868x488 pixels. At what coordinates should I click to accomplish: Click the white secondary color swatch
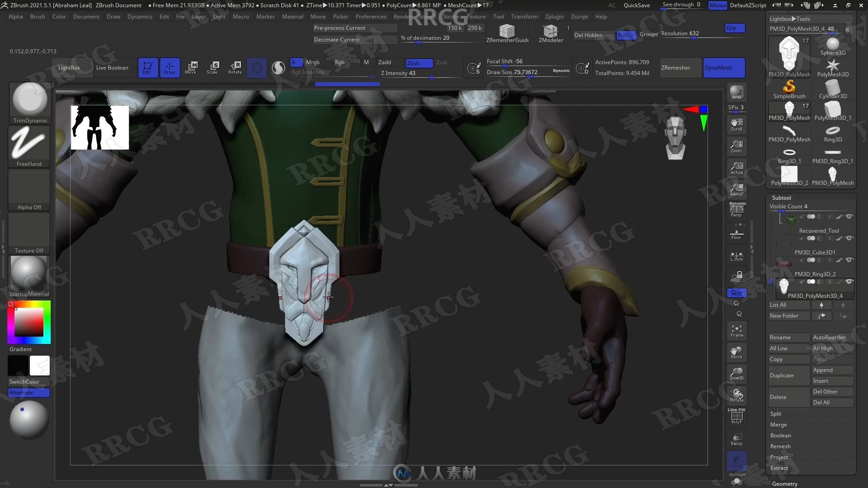click(x=40, y=366)
